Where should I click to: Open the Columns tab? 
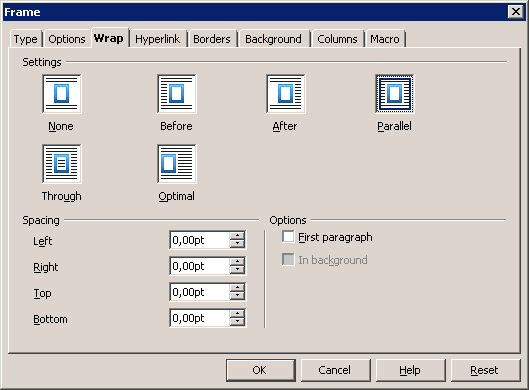tap(337, 39)
